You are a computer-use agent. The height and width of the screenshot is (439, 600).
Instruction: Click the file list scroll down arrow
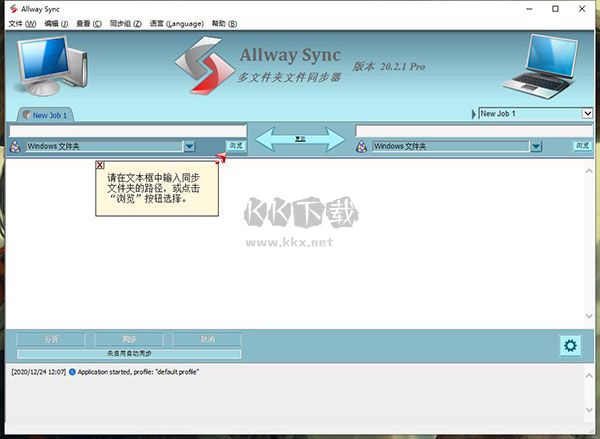[589, 316]
